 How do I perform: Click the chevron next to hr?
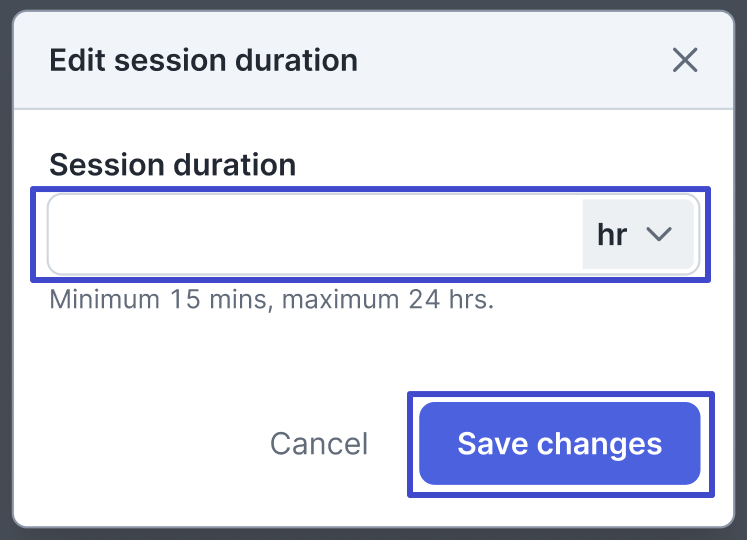658,234
